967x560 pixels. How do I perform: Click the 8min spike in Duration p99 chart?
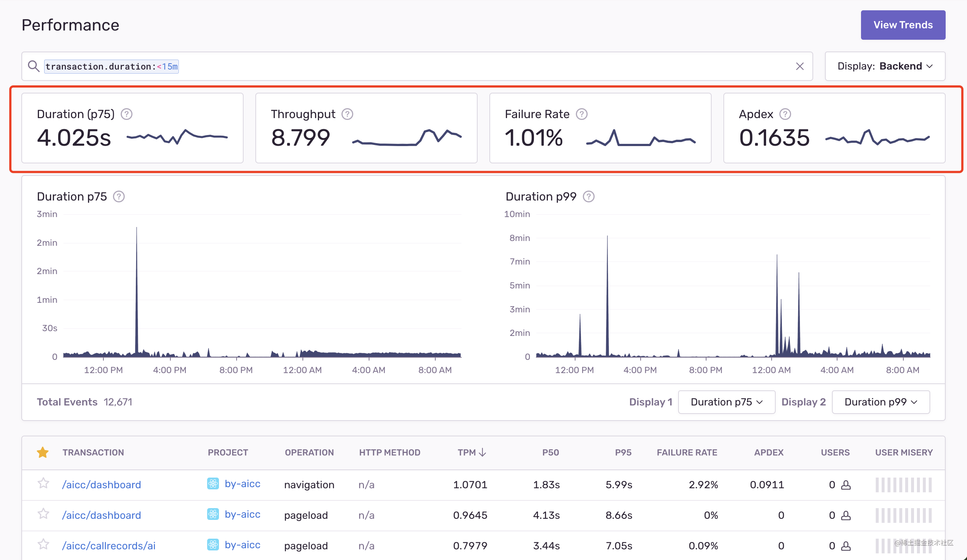click(x=607, y=295)
